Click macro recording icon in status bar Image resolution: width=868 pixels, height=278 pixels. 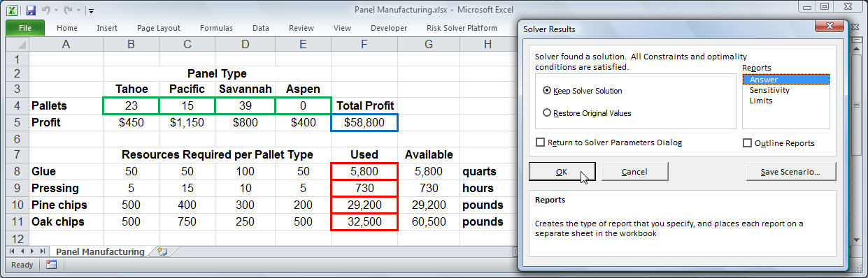click(51, 265)
